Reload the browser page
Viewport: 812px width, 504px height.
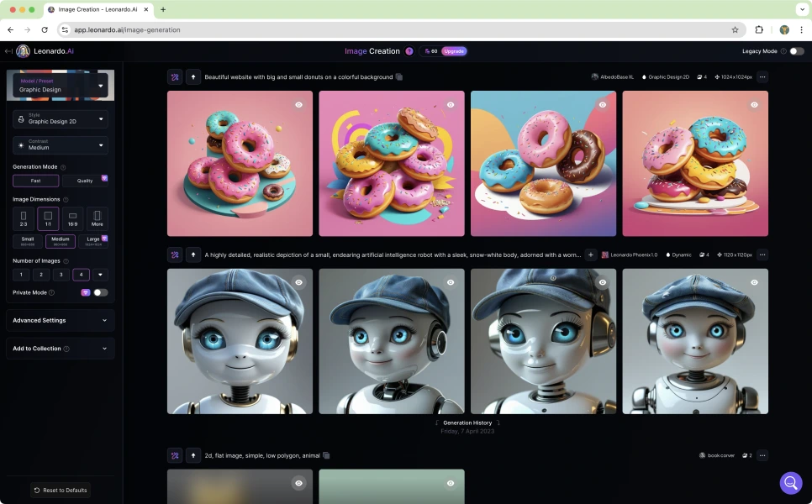click(45, 30)
